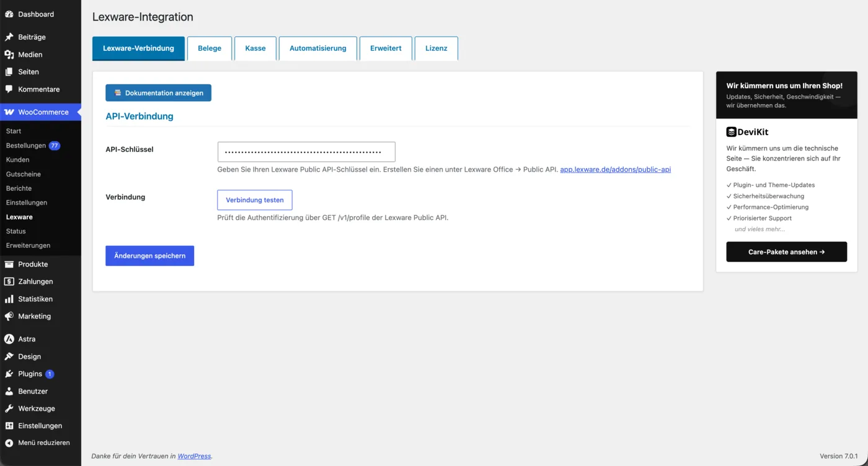
Task: Click the Marketing megaphone icon
Action: (9, 316)
